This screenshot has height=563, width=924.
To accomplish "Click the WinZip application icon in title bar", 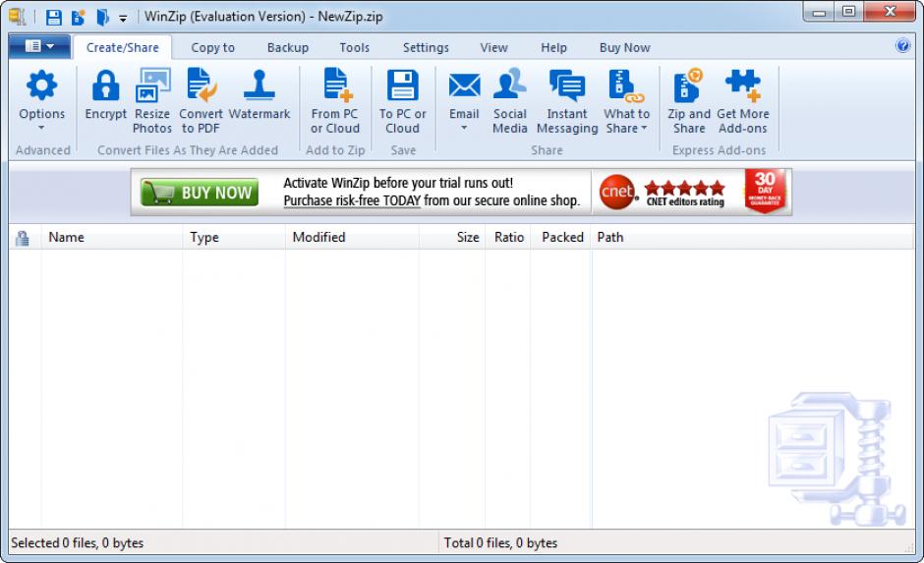I will 17,17.
